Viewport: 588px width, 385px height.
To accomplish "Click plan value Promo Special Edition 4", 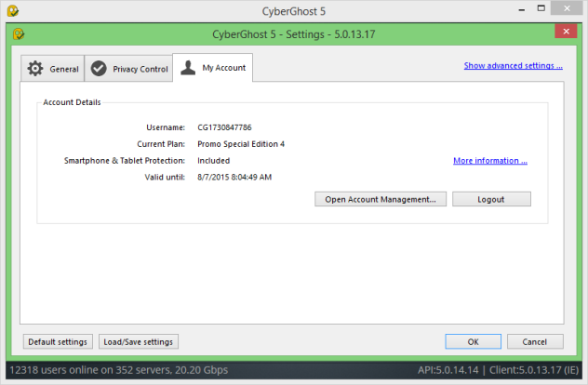I will click(241, 144).
